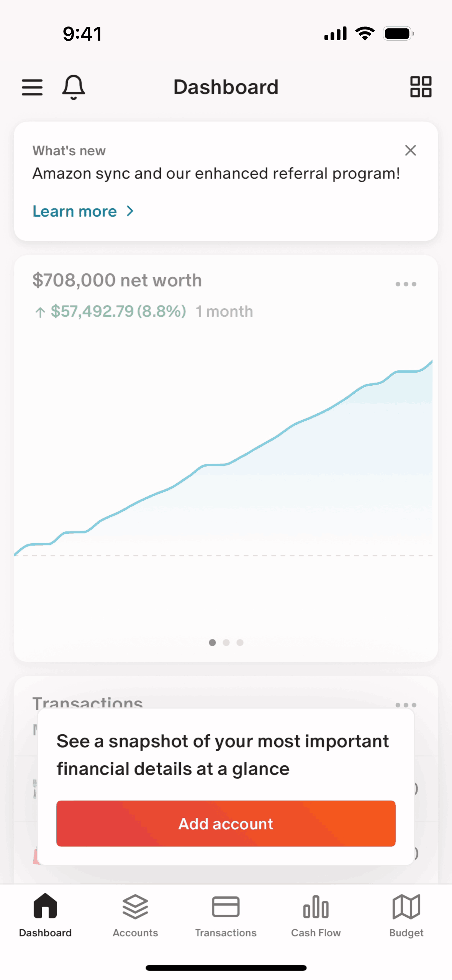Tap the Add account button
The image size is (452, 980).
click(x=226, y=824)
